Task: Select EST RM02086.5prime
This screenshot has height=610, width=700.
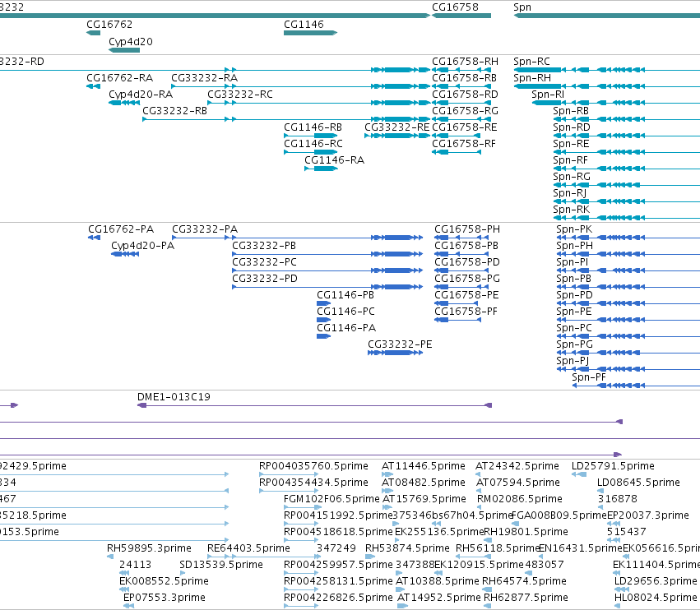Action: click(x=520, y=499)
